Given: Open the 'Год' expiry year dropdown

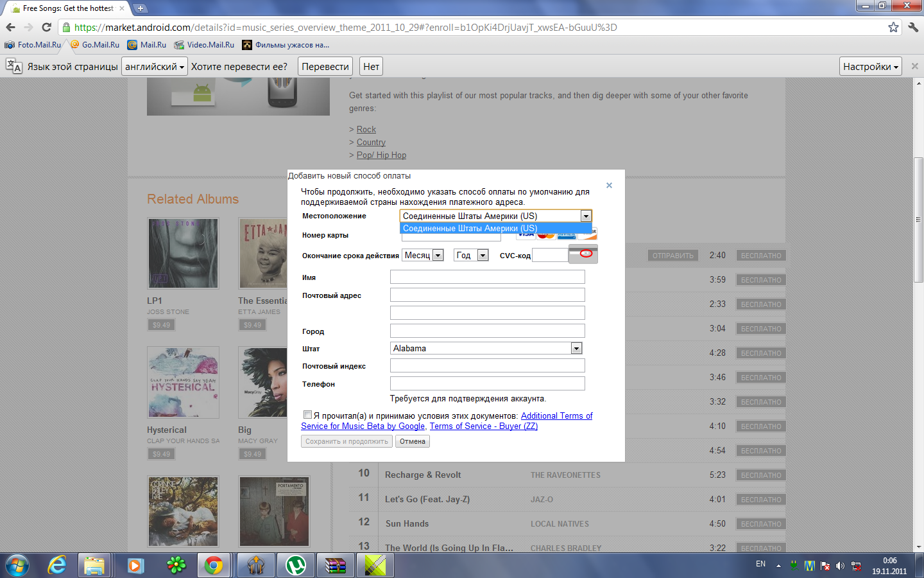Looking at the screenshot, I should coord(472,255).
